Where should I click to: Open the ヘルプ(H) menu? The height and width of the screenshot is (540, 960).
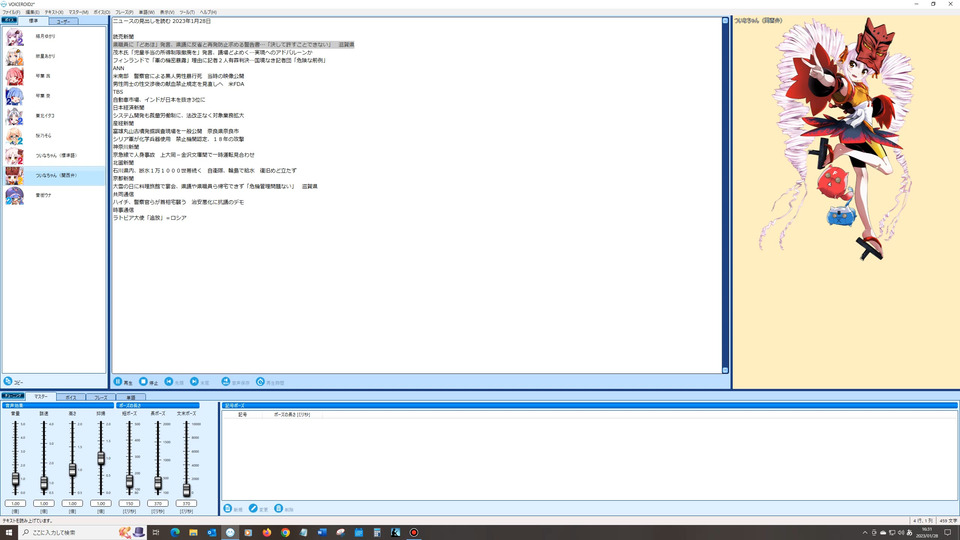click(x=208, y=12)
